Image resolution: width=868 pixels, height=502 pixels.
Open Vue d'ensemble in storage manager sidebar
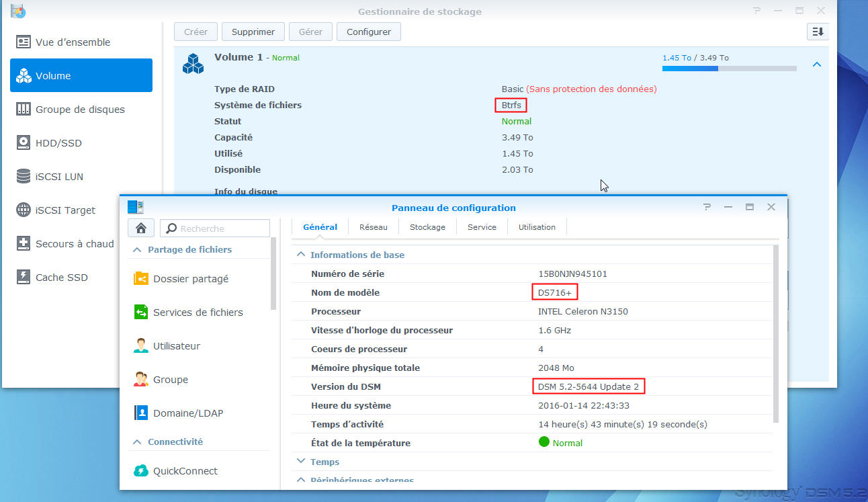click(x=73, y=42)
